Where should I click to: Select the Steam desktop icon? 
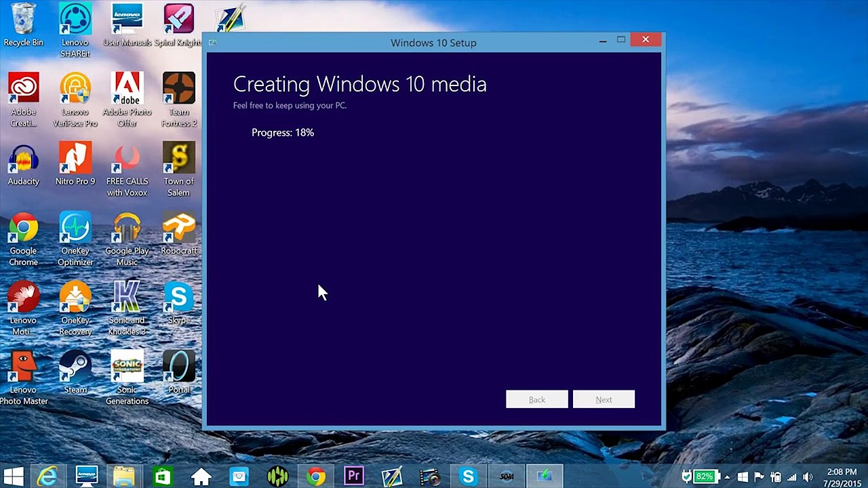pyautogui.click(x=75, y=373)
